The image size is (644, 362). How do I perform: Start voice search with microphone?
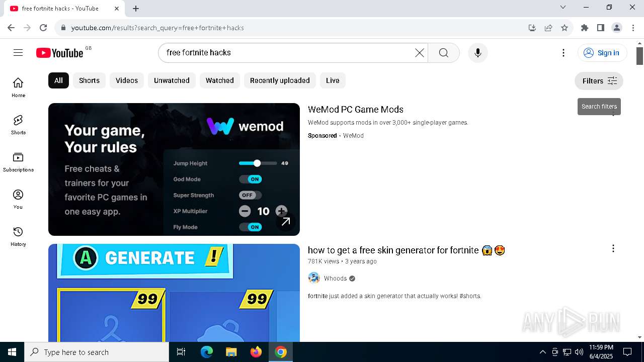click(477, 53)
